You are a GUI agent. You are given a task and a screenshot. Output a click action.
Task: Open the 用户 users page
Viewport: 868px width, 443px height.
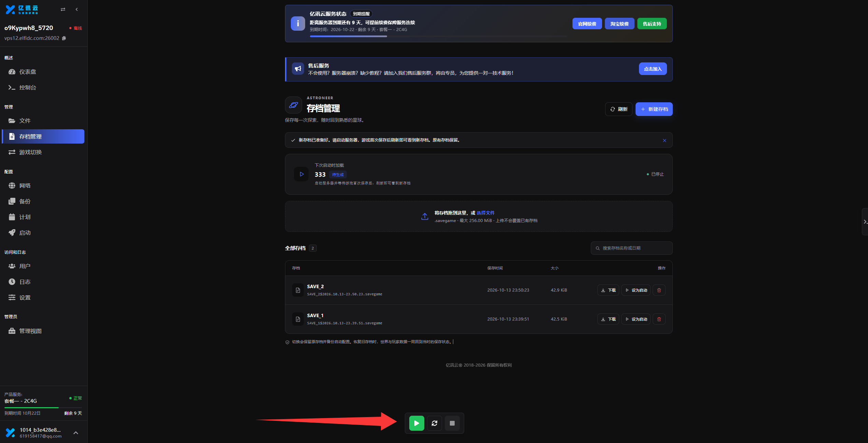[43, 266]
